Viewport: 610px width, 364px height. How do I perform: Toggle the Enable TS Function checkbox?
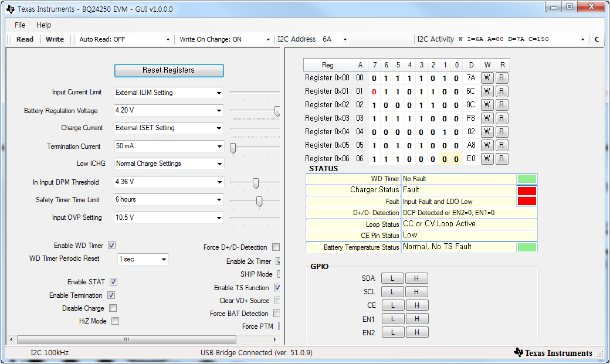coord(277,288)
